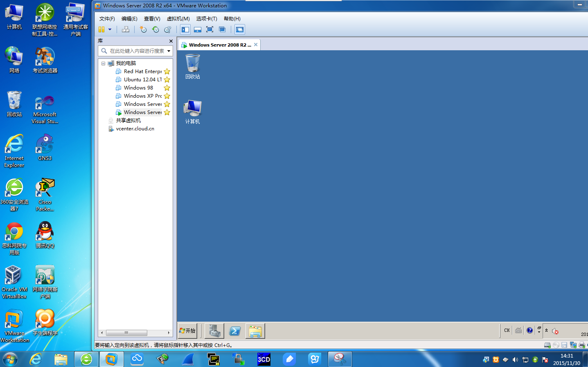Open the host Windows Start orb
The width and height of the screenshot is (588, 367).
(10, 359)
